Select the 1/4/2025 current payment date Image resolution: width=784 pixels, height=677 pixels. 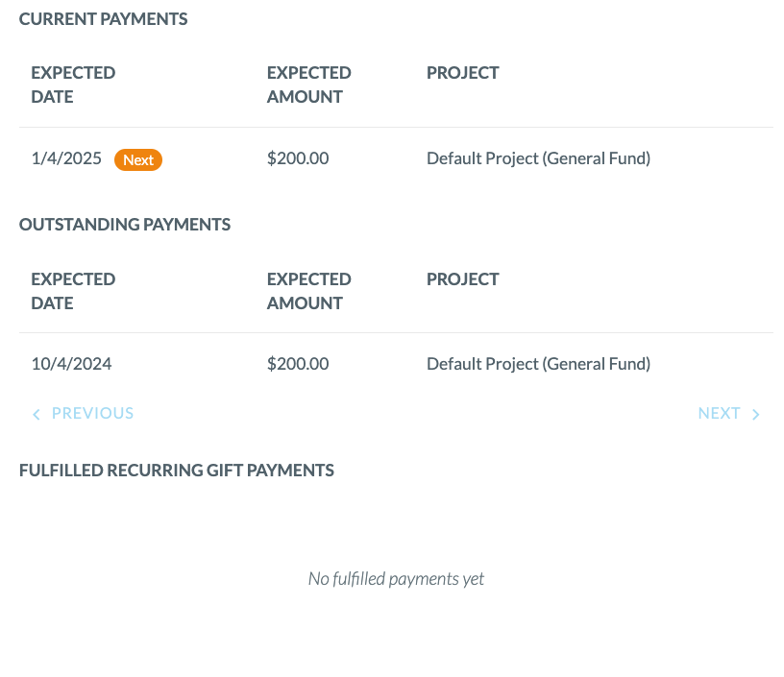click(x=66, y=158)
